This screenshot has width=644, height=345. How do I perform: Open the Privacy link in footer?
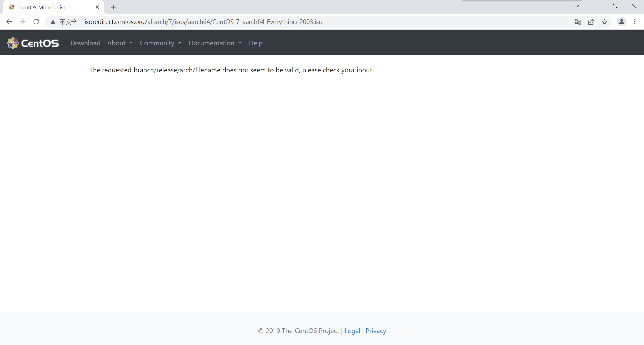point(376,331)
